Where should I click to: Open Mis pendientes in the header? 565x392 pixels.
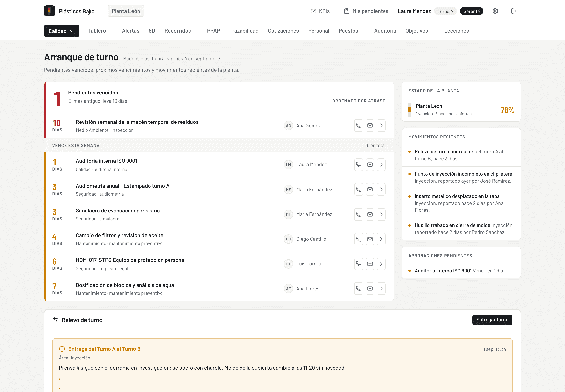(366, 11)
